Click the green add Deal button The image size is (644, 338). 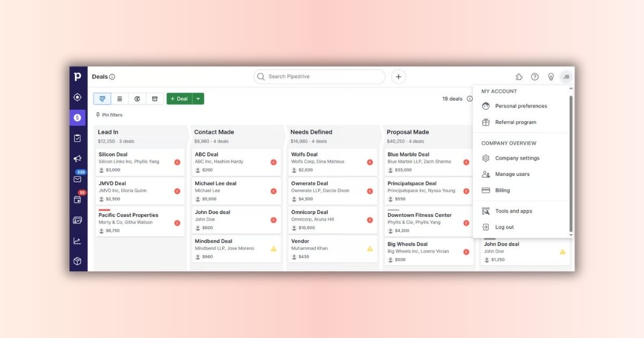179,99
